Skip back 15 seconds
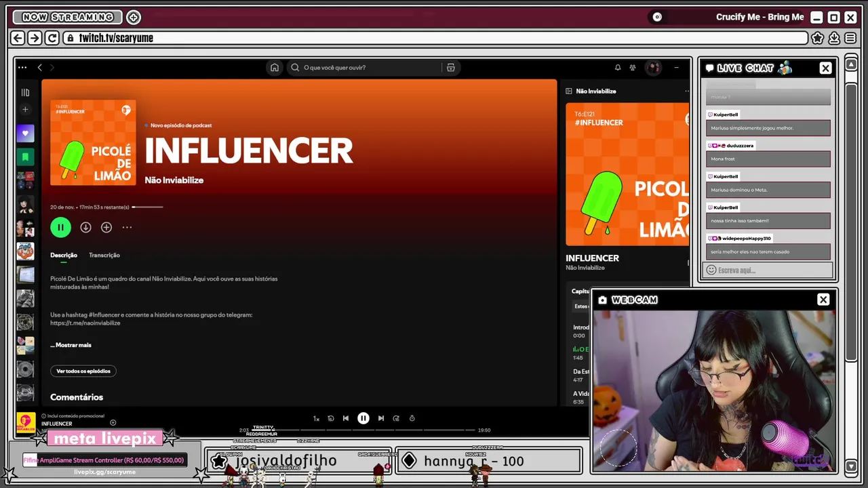The height and width of the screenshot is (488, 868). coord(331,419)
